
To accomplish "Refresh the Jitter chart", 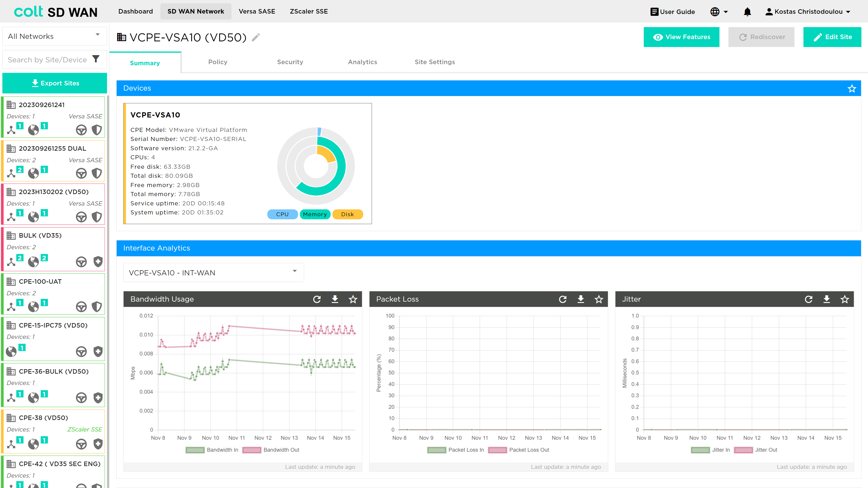I will (809, 299).
